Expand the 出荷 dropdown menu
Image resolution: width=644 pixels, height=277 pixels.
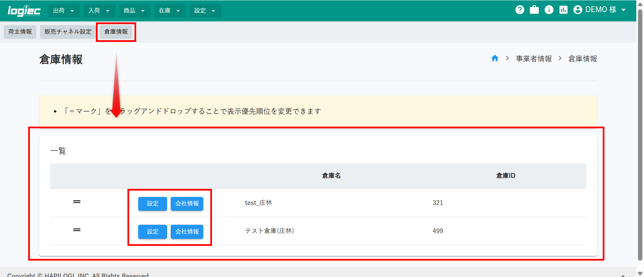click(64, 11)
